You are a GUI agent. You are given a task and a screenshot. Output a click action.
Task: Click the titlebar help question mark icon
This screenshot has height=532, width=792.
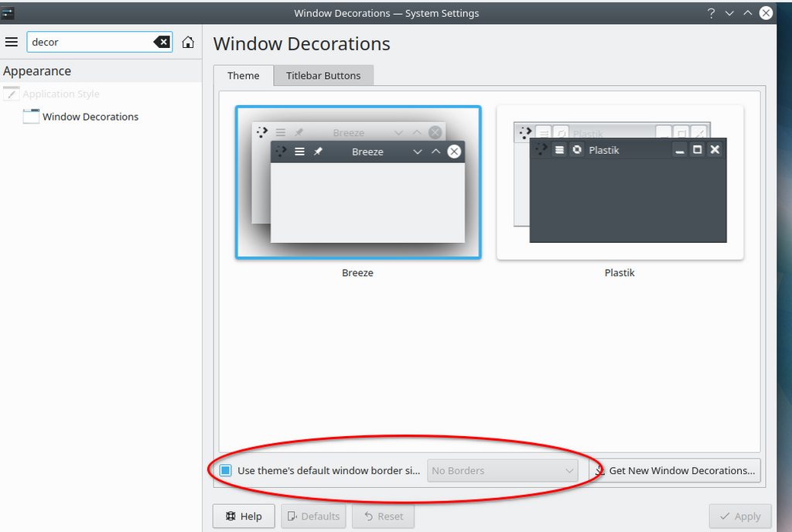711,13
